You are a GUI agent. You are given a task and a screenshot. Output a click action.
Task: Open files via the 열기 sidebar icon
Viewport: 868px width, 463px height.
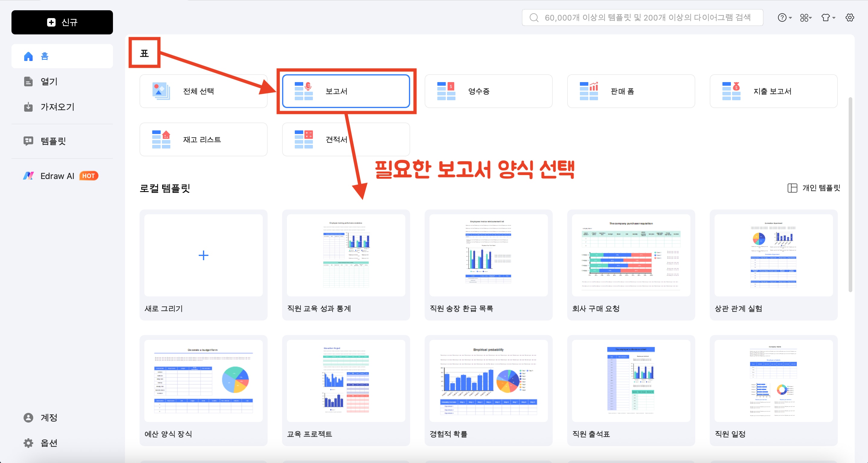28,81
